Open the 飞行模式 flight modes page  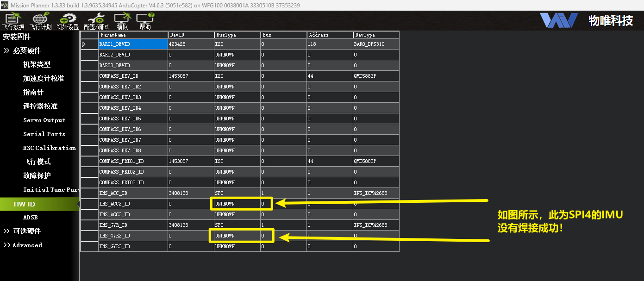click(x=37, y=162)
